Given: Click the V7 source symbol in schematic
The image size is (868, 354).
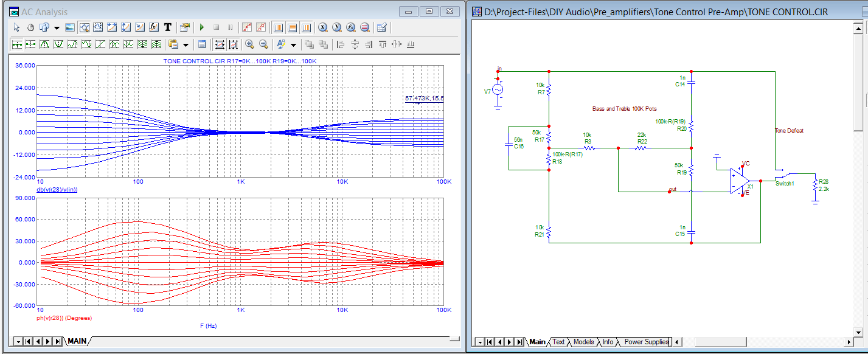Looking at the screenshot, I should click(498, 90).
